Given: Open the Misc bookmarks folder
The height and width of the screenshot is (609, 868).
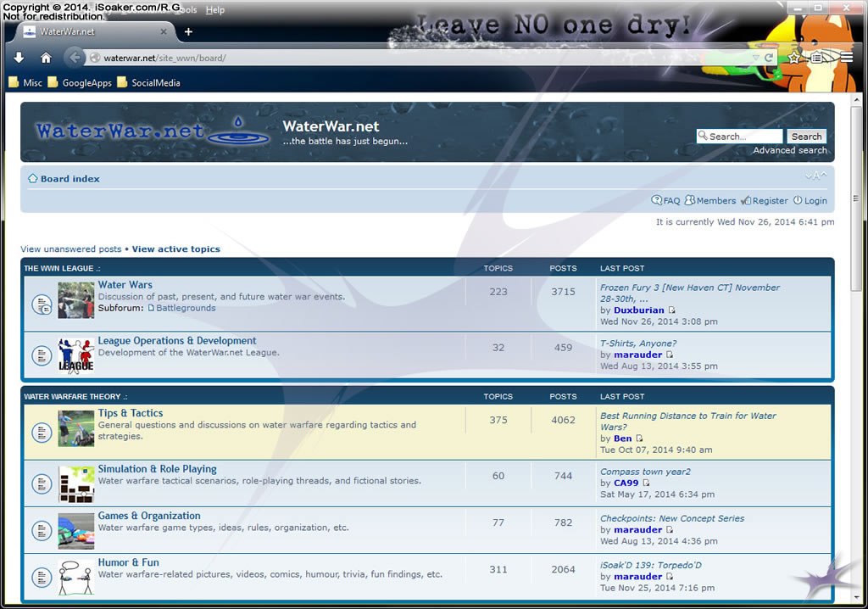Looking at the screenshot, I should click(x=25, y=82).
